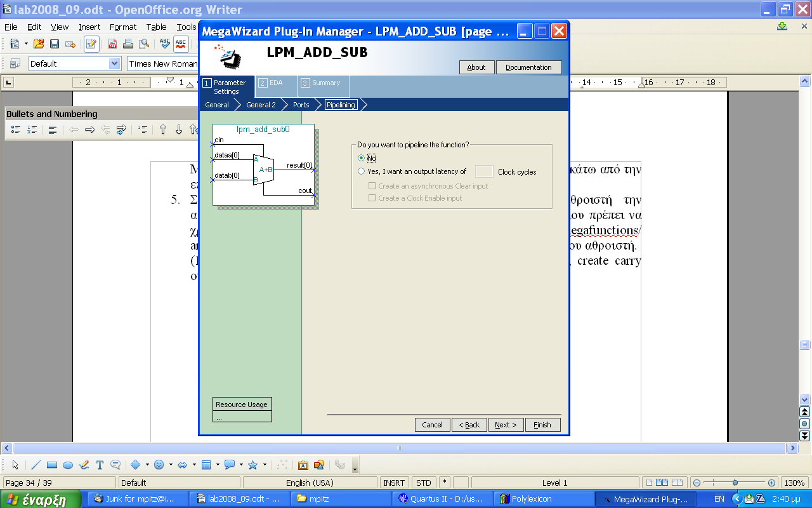Viewport: 812px width, 508px height.
Task: Select the Text tool in Drawing toolbar
Action: pyautogui.click(x=100, y=465)
